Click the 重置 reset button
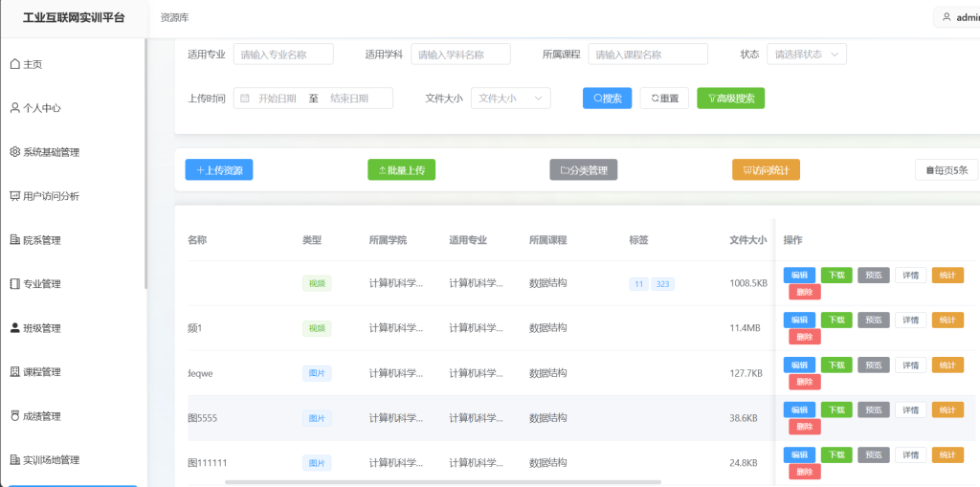The image size is (980, 487). click(664, 99)
